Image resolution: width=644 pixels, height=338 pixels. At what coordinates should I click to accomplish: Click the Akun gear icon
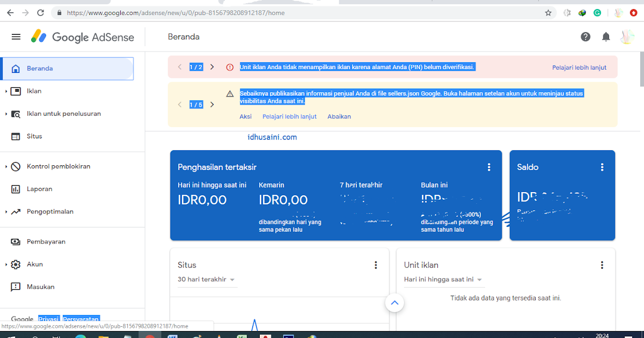[x=16, y=264]
